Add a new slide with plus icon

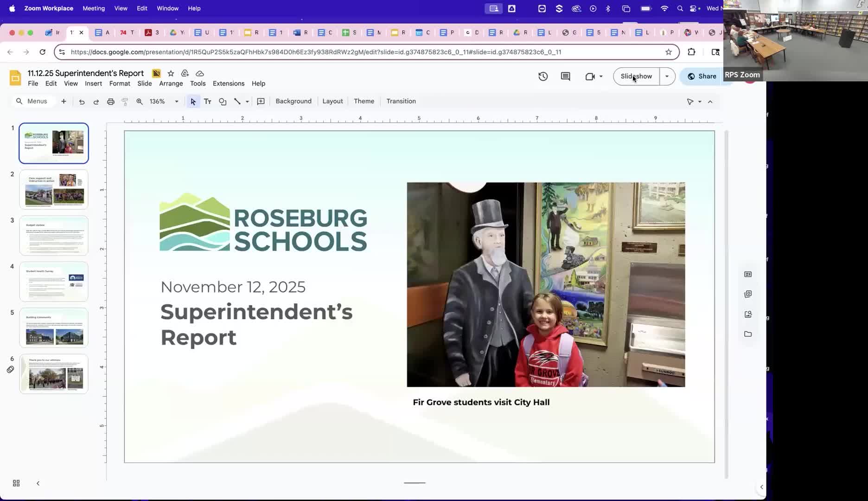pyautogui.click(x=64, y=101)
